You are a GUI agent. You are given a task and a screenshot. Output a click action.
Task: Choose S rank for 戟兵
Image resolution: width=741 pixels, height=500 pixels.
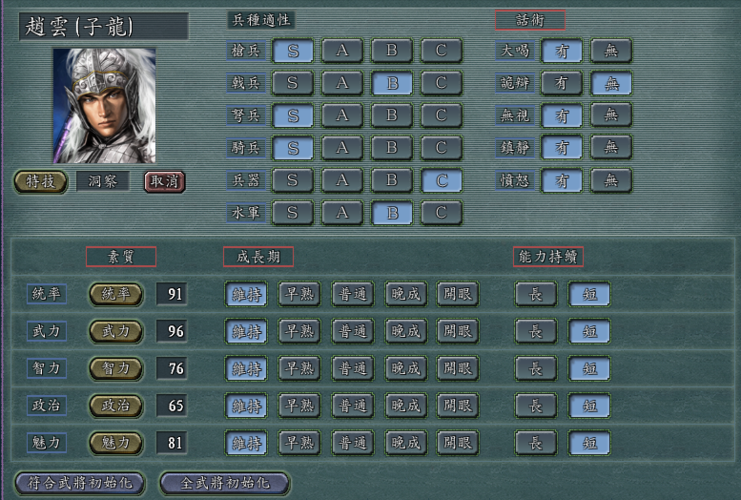click(292, 83)
